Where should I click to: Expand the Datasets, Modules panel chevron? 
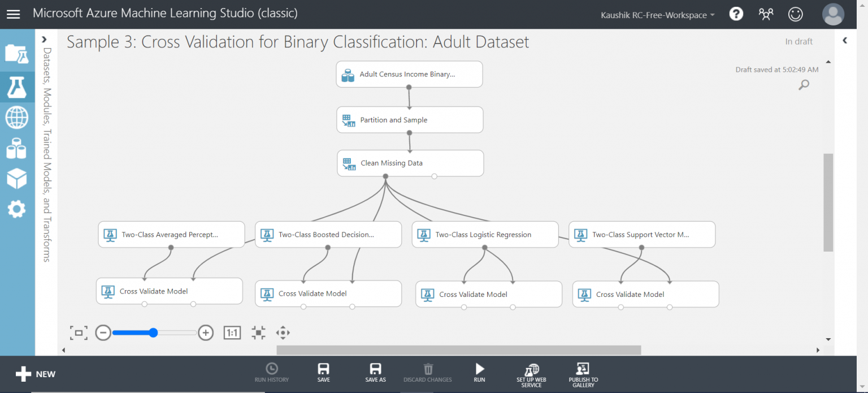coord(44,40)
